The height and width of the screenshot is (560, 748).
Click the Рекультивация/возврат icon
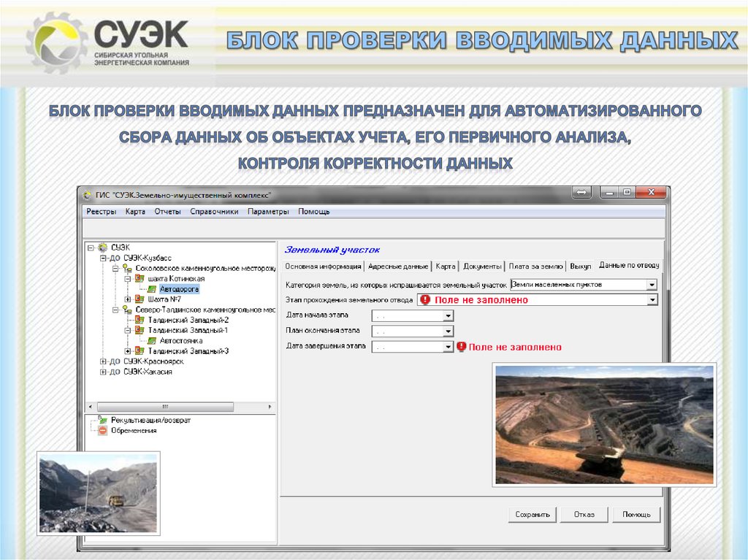102,420
